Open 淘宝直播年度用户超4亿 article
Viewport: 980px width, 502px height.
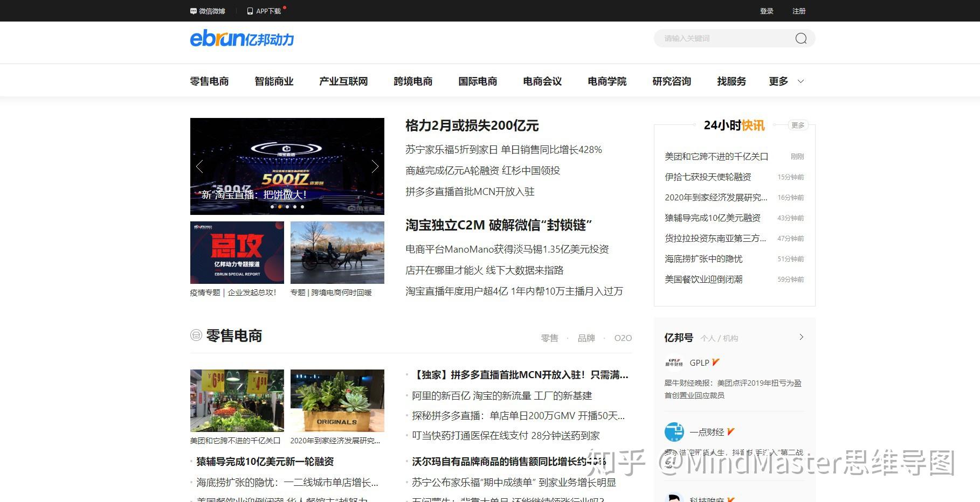click(514, 291)
